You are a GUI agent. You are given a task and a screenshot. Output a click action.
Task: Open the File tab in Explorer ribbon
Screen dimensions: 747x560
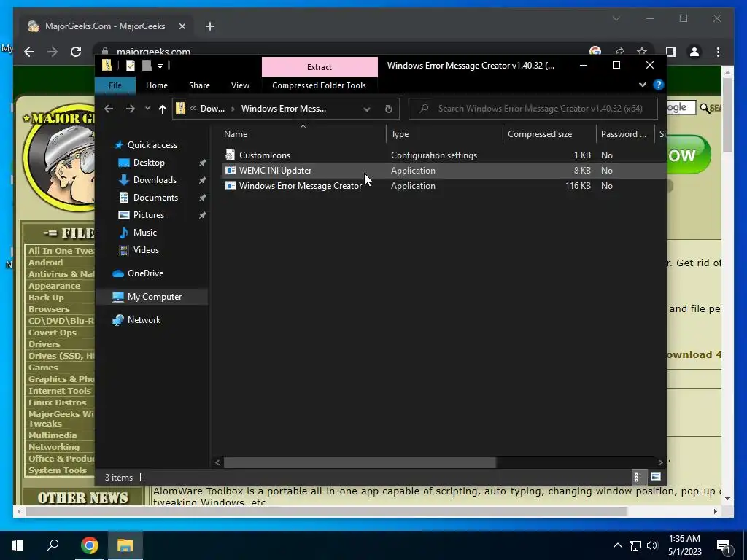[x=115, y=85]
